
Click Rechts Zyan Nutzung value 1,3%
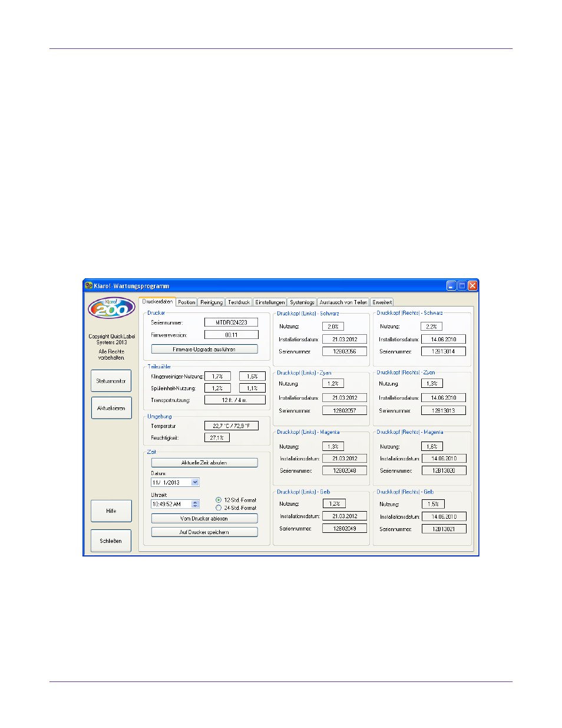[x=432, y=383]
